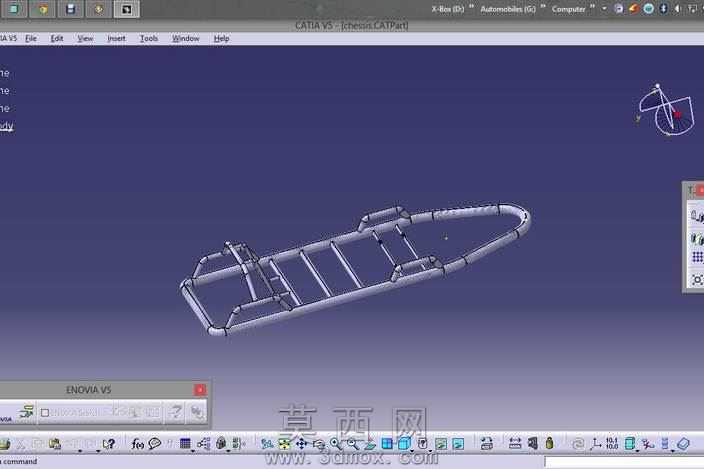This screenshot has height=469, width=704.
Task: Open the Formula f(x) tool
Action: pyautogui.click(x=137, y=444)
